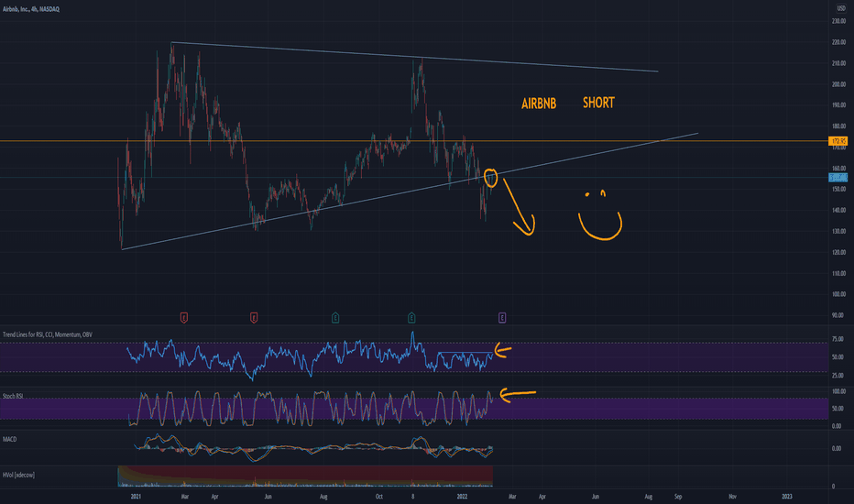
Task: Select the orange SHORT text annotation
Action: (598, 103)
